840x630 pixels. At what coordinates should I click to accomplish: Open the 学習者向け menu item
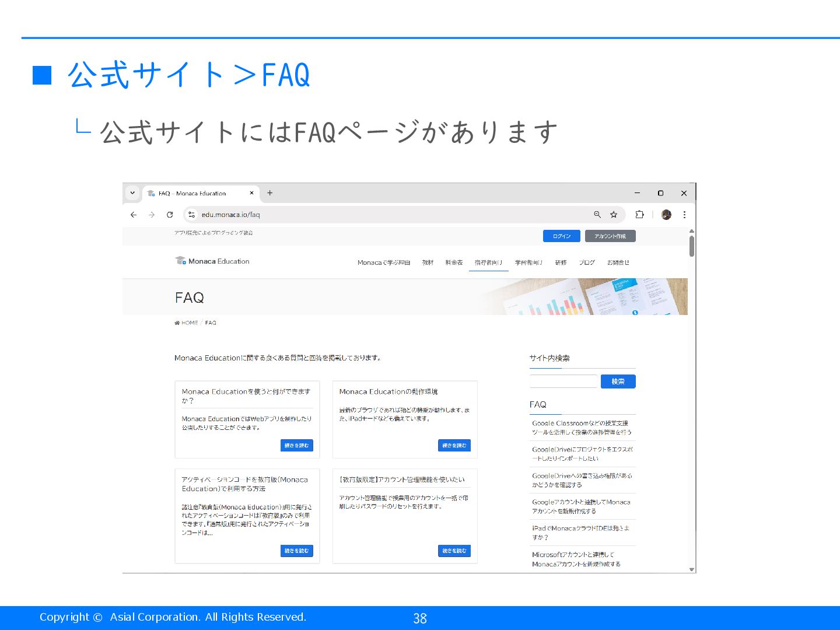point(528,262)
